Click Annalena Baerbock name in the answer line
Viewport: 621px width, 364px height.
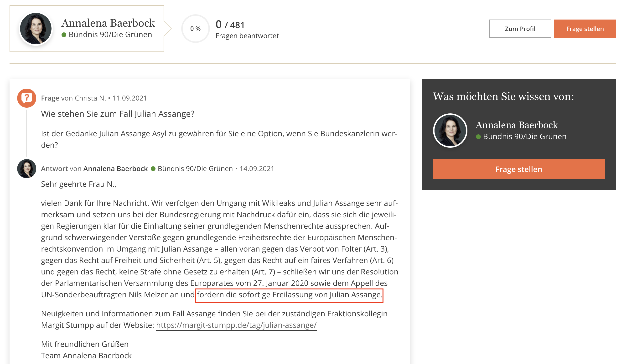click(115, 169)
